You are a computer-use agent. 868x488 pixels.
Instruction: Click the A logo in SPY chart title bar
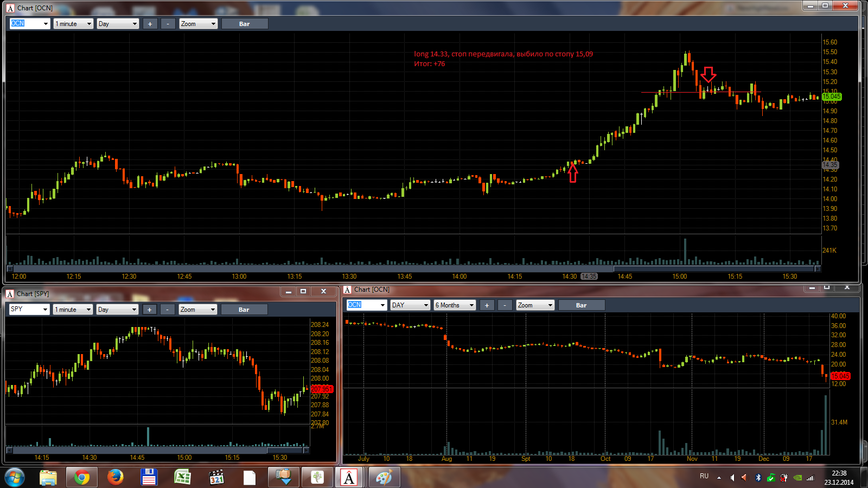pyautogui.click(x=10, y=294)
